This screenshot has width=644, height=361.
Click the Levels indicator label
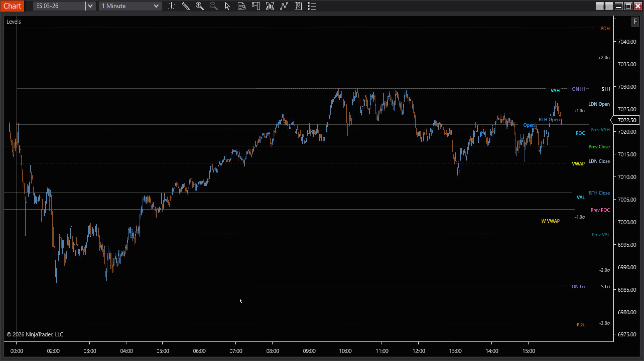[14, 22]
